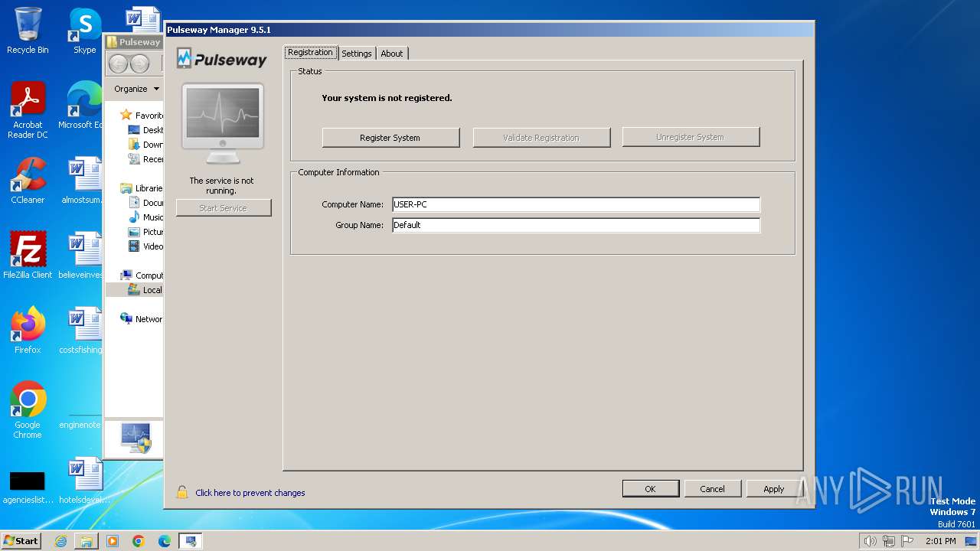Open the hotelsdeval Word document

(x=85, y=481)
